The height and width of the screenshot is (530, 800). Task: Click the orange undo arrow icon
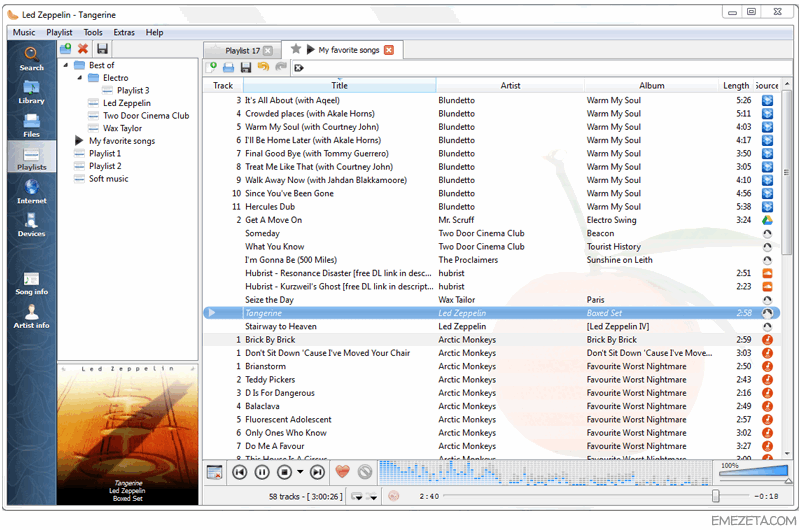point(263,67)
